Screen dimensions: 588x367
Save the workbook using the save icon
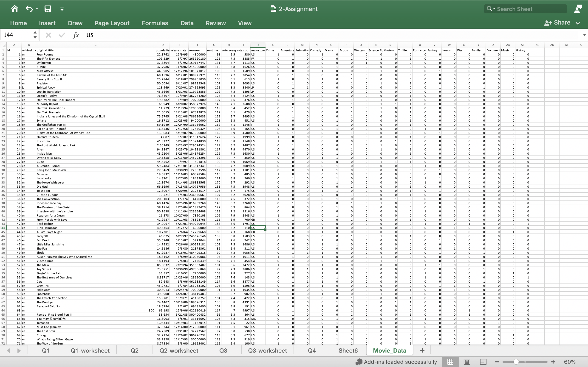click(48, 9)
